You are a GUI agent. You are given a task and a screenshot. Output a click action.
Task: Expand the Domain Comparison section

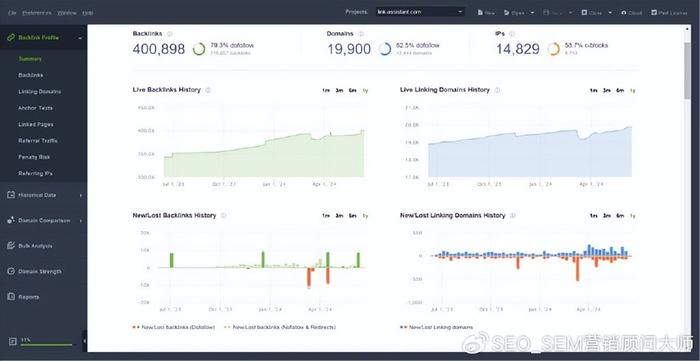click(81, 220)
